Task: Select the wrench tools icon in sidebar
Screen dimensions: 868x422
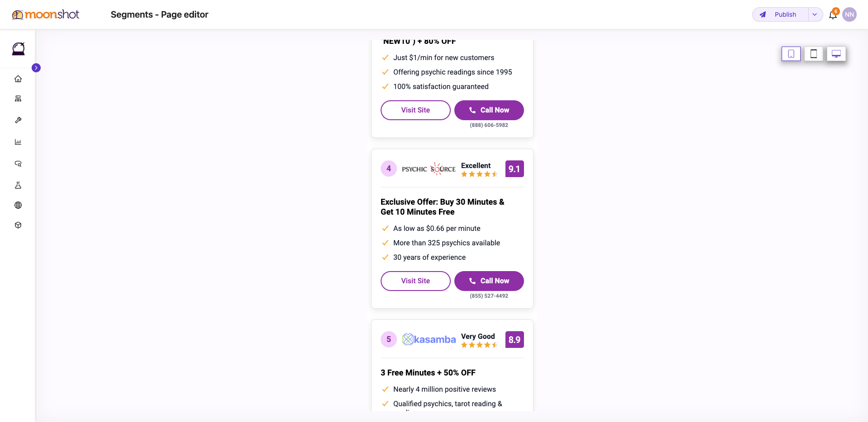Action: coord(18,120)
